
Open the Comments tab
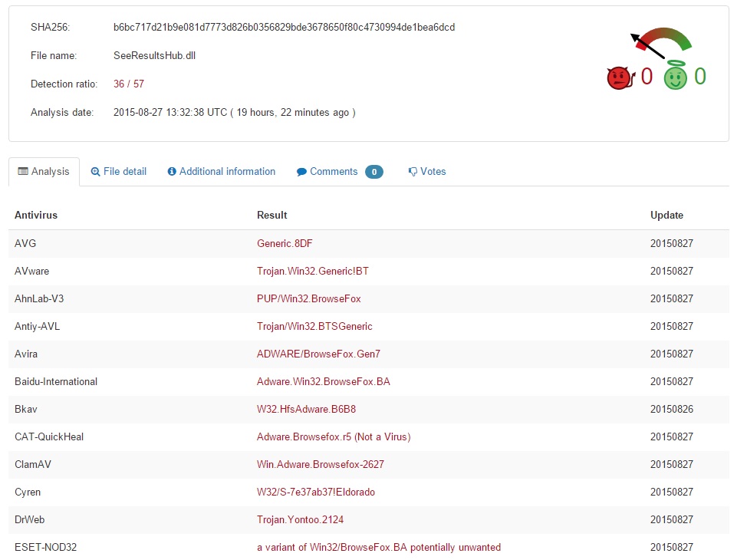pos(340,172)
